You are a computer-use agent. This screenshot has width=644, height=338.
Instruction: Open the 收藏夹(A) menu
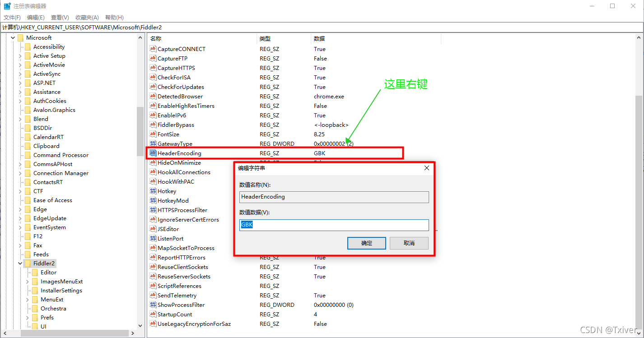click(87, 17)
